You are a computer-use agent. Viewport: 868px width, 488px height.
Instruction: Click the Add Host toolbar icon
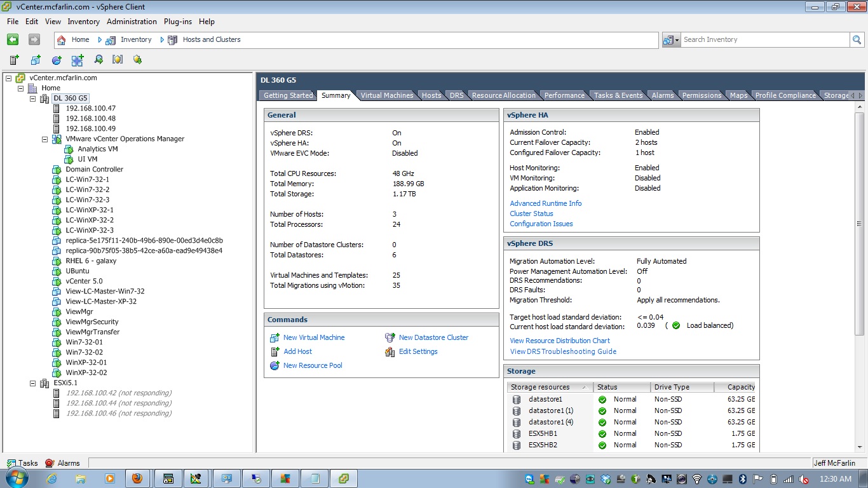point(14,60)
